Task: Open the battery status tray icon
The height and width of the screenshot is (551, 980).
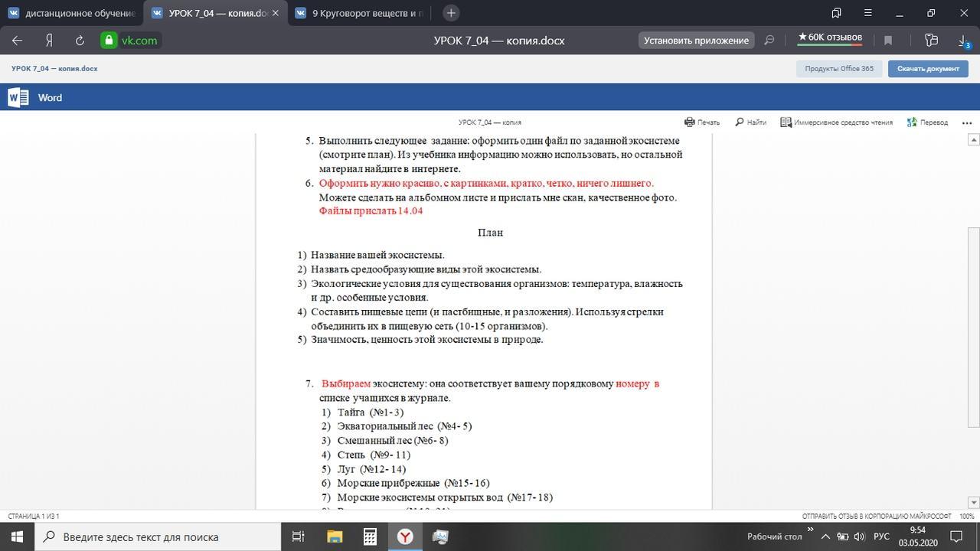Action: [843, 536]
